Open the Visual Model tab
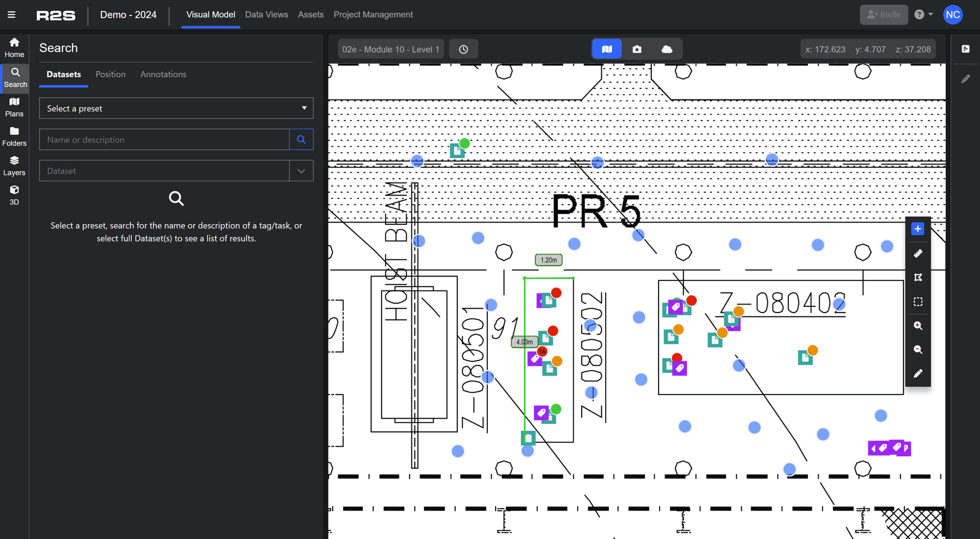This screenshot has width=980, height=539. 211,14
